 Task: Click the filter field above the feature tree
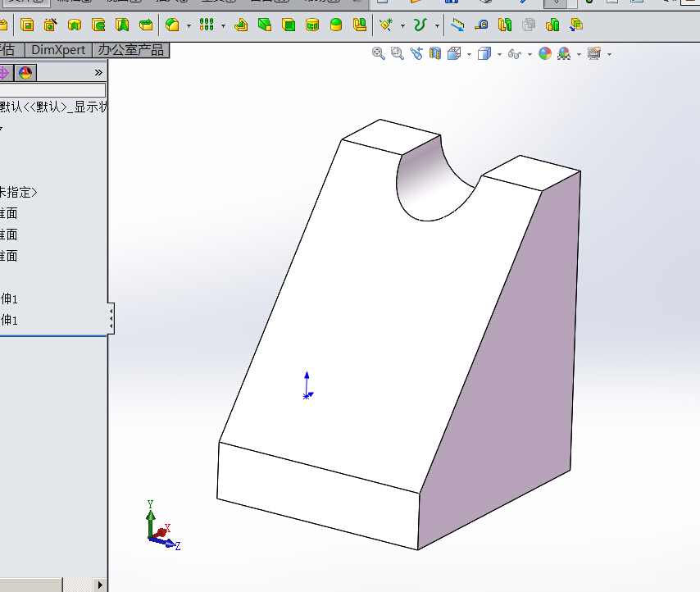tap(52, 89)
